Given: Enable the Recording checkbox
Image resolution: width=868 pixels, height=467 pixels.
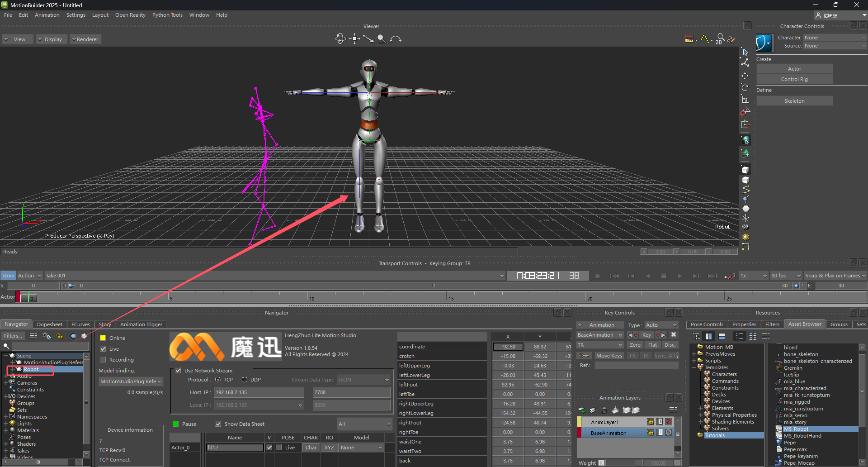Looking at the screenshot, I should coord(103,360).
